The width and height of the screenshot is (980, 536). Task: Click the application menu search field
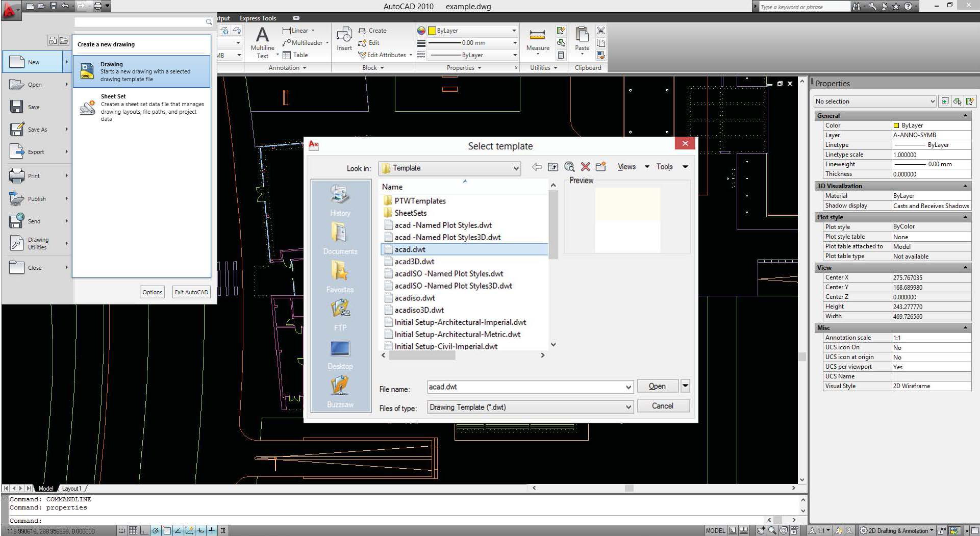(143, 22)
